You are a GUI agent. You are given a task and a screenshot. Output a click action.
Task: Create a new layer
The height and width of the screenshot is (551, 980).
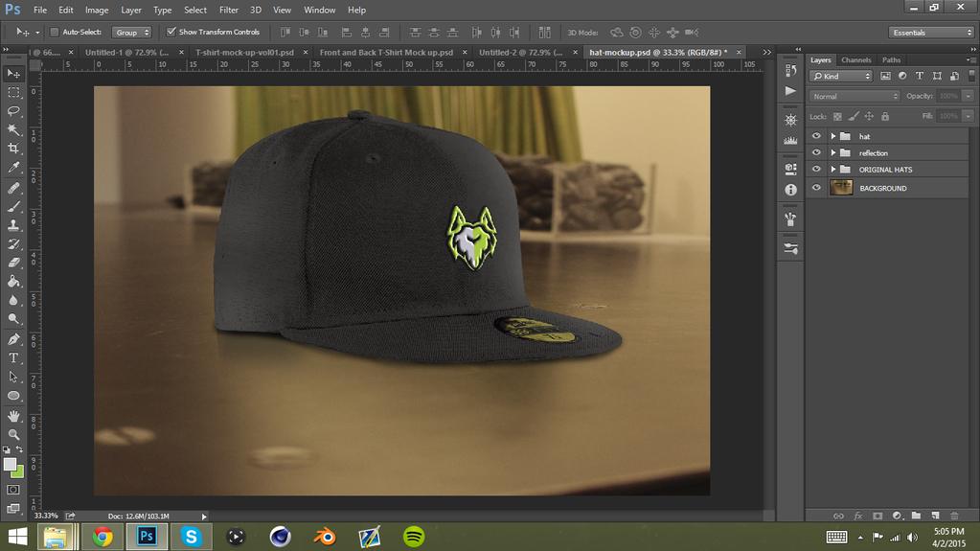(935, 516)
